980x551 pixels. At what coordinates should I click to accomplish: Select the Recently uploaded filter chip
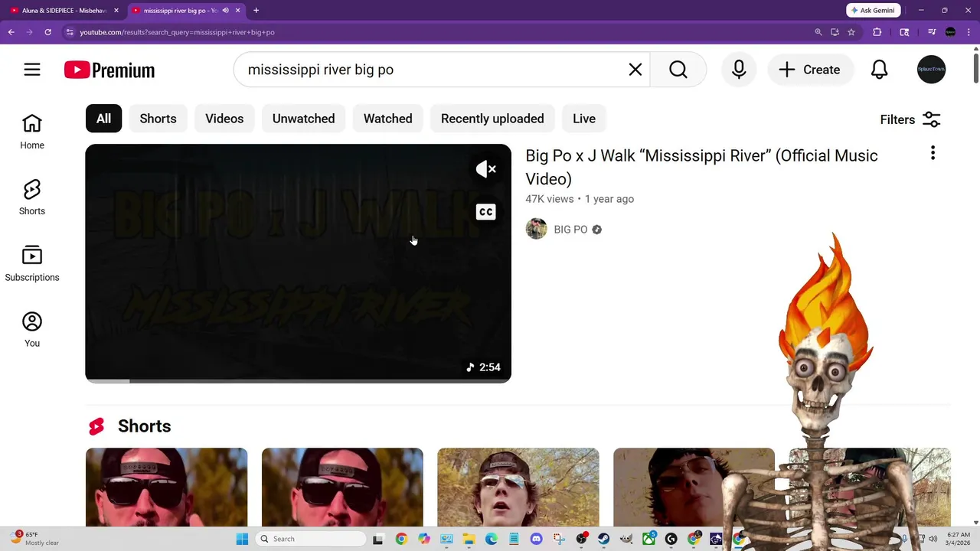(x=492, y=119)
